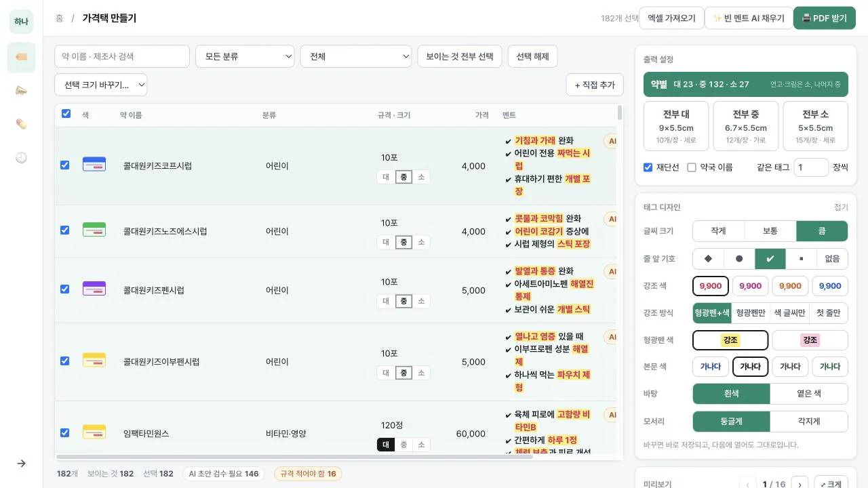The width and height of the screenshot is (868, 488).
Task: Focus the 약 이름 · 제조사 검색 field
Action: [x=122, y=56]
